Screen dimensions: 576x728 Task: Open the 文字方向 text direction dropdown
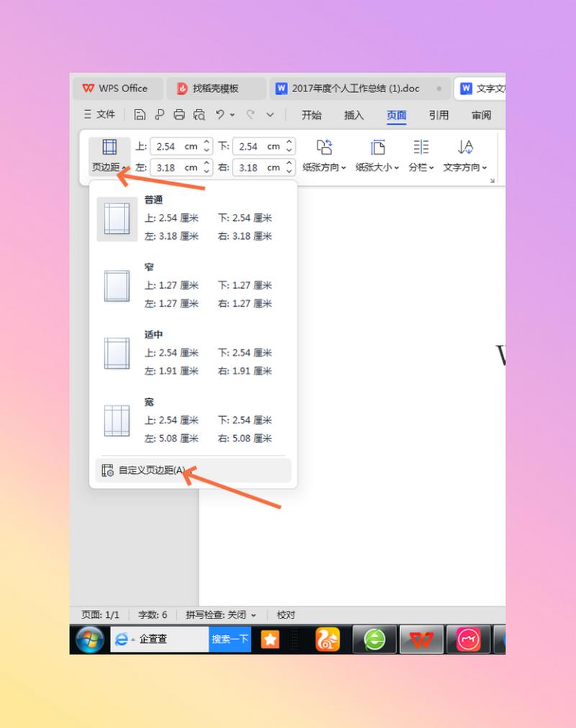click(x=465, y=156)
